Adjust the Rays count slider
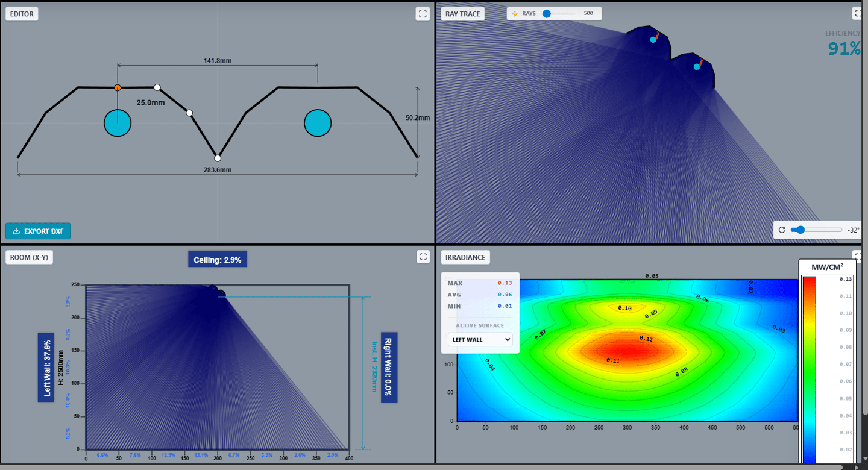 point(558,13)
